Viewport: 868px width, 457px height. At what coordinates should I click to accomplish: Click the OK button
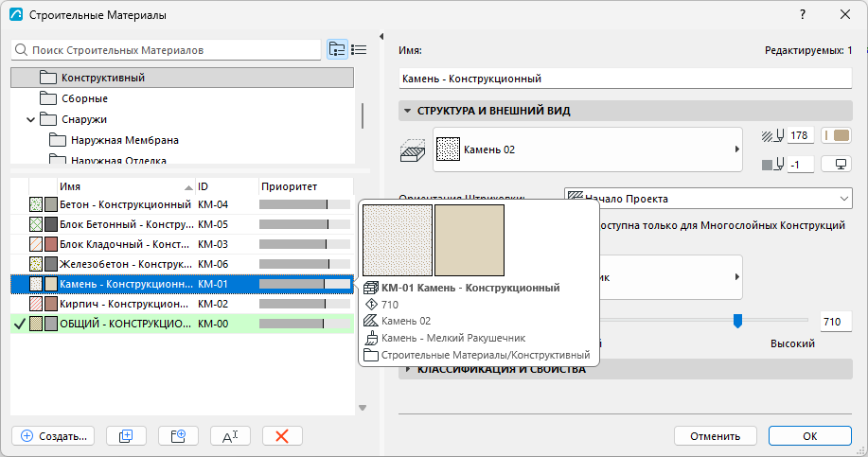click(x=810, y=436)
